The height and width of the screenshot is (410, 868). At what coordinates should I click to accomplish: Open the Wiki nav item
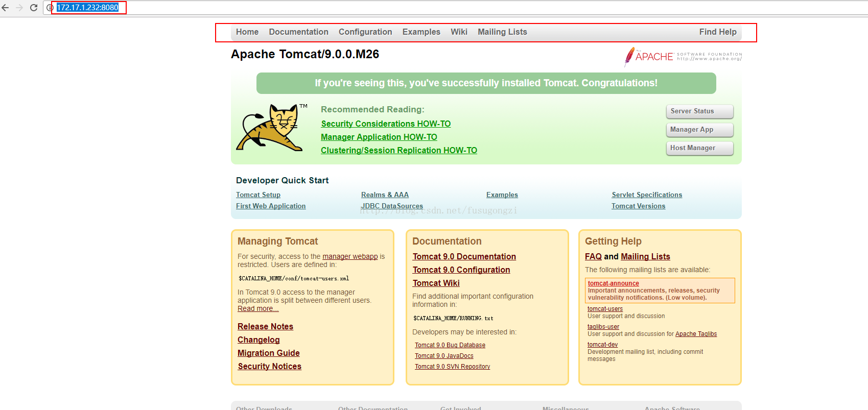pyautogui.click(x=459, y=32)
